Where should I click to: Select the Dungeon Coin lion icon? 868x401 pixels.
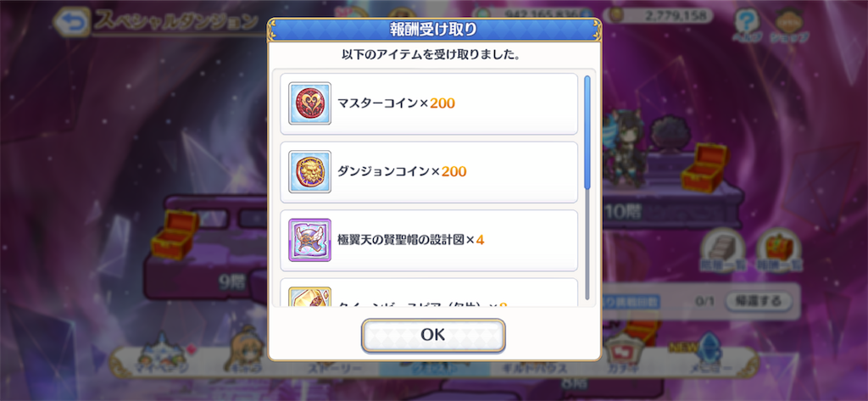click(310, 172)
